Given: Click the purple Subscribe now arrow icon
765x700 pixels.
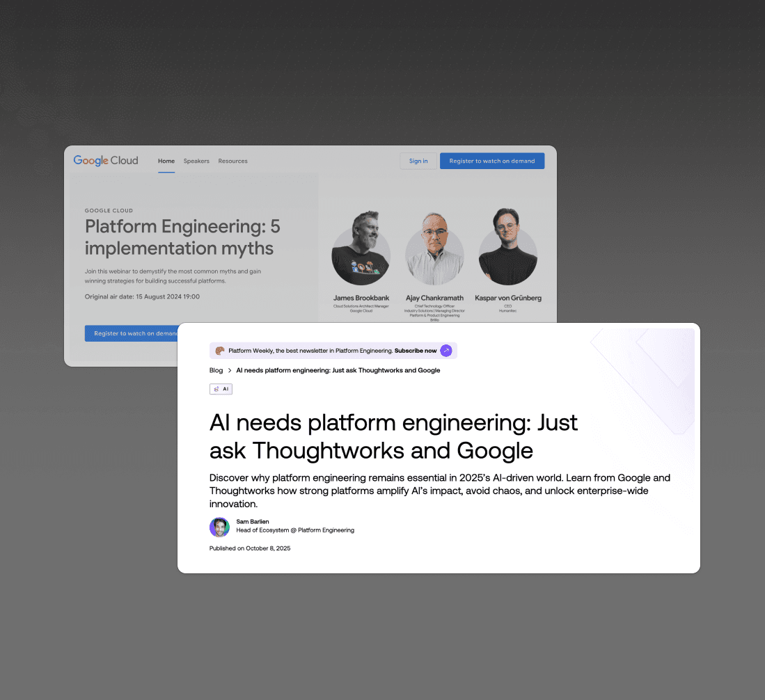Looking at the screenshot, I should pos(446,351).
